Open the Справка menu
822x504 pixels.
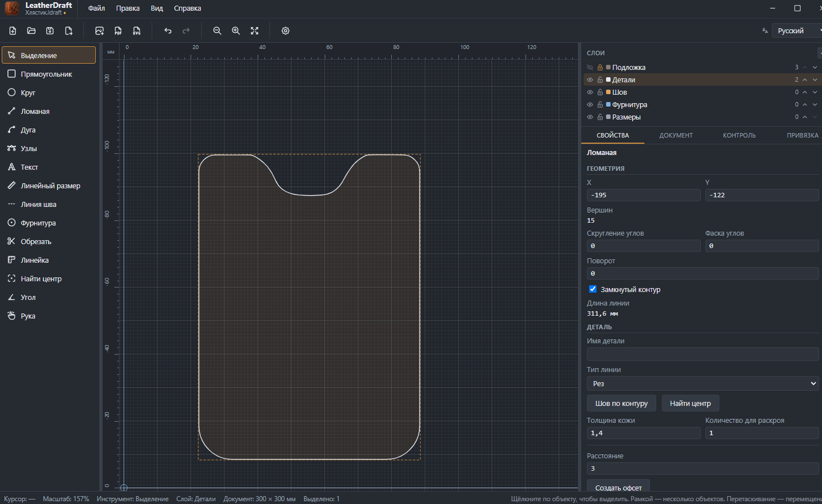[x=188, y=8]
